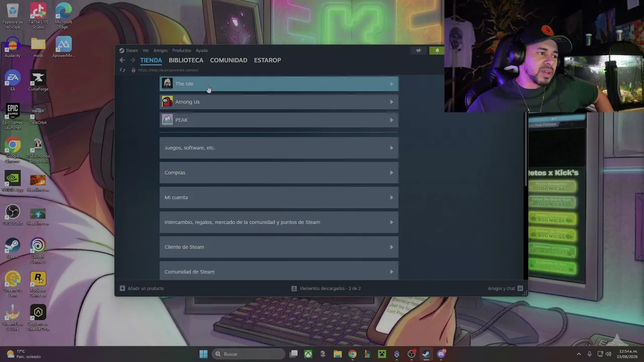This screenshot has width=644, height=362.
Task: Open the mods folder on desktop
Action: click(x=38, y=48)
